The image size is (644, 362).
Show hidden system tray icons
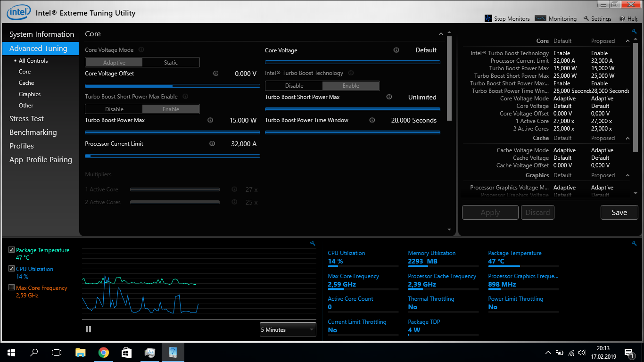coord(548,352)
